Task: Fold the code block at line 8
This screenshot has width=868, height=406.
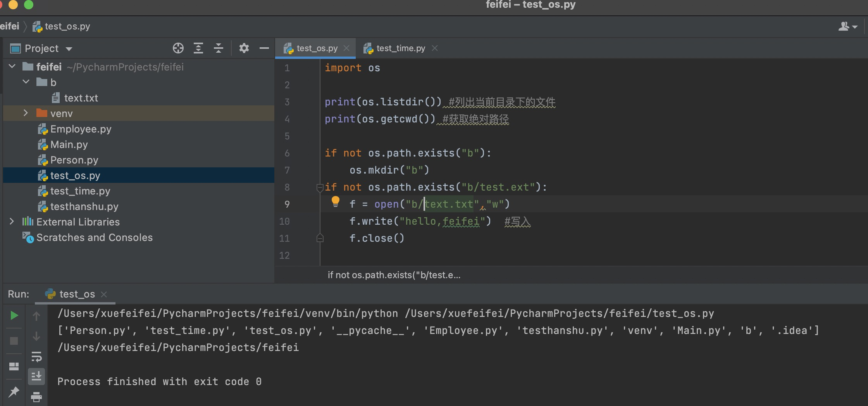Action: pyautogui.click(x=320, y=188)
